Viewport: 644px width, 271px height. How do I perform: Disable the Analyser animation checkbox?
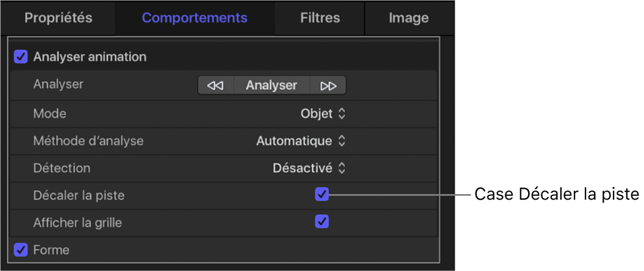coord(21,57)
